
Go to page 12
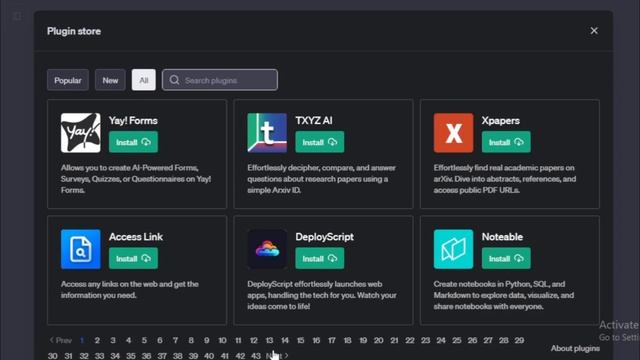click(253, 340)
